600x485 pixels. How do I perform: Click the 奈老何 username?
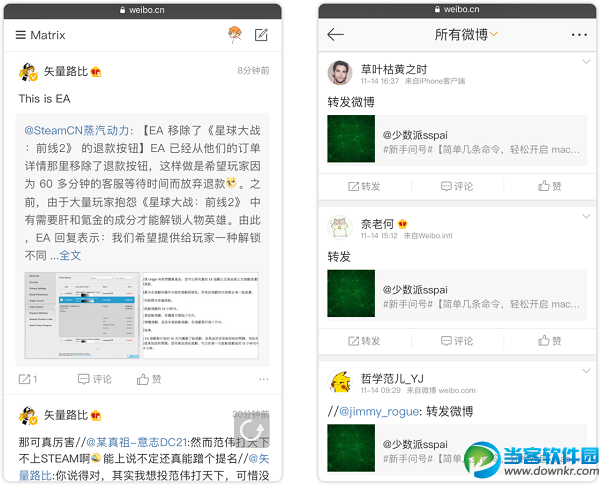[377, 224]
